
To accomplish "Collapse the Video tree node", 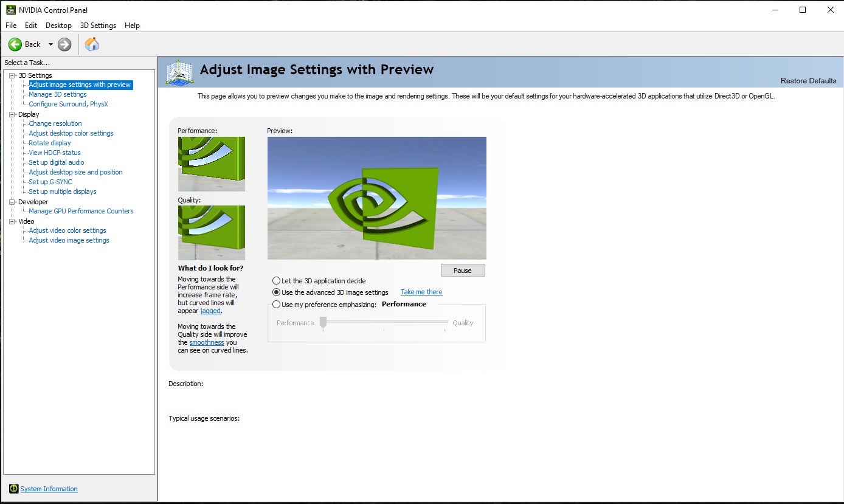I will coord(12,221).
